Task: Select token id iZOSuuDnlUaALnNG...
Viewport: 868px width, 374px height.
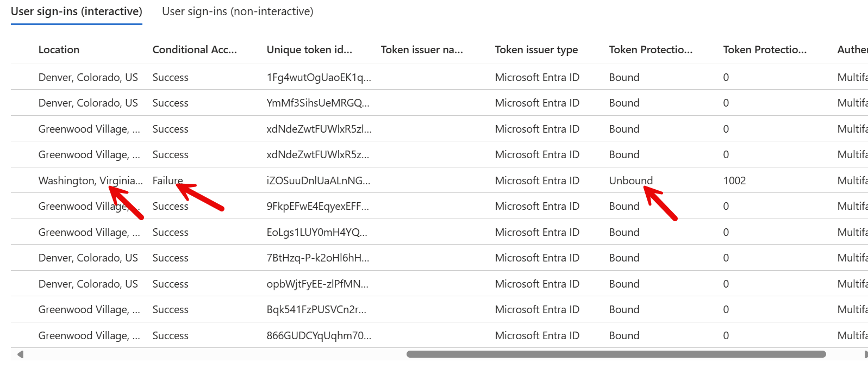Action: coord(319,180)
